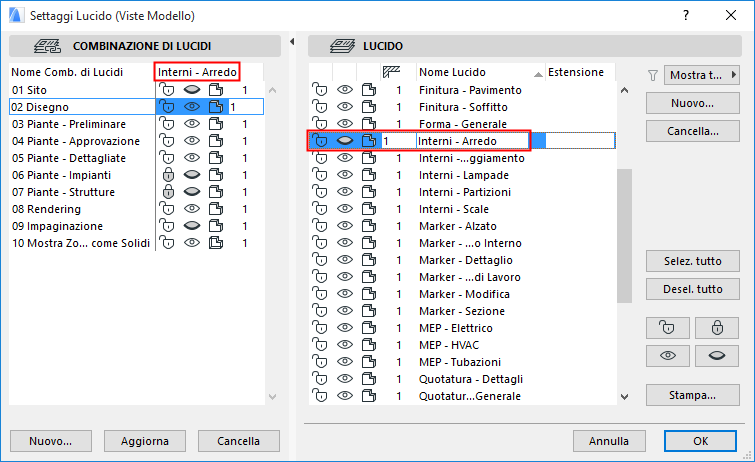Click the filter funnel icon beside Mostra t...
This screenshot has height=462, width=755.
(x=653, y=75)
